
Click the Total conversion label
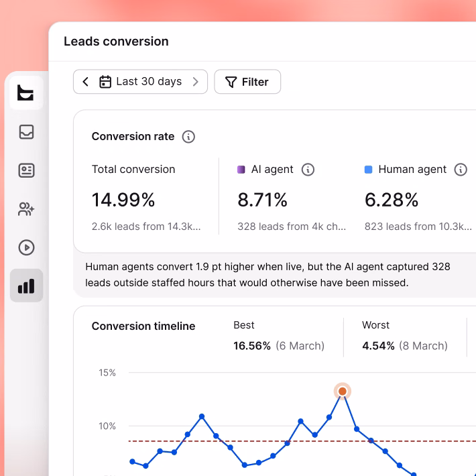point(133,170)
